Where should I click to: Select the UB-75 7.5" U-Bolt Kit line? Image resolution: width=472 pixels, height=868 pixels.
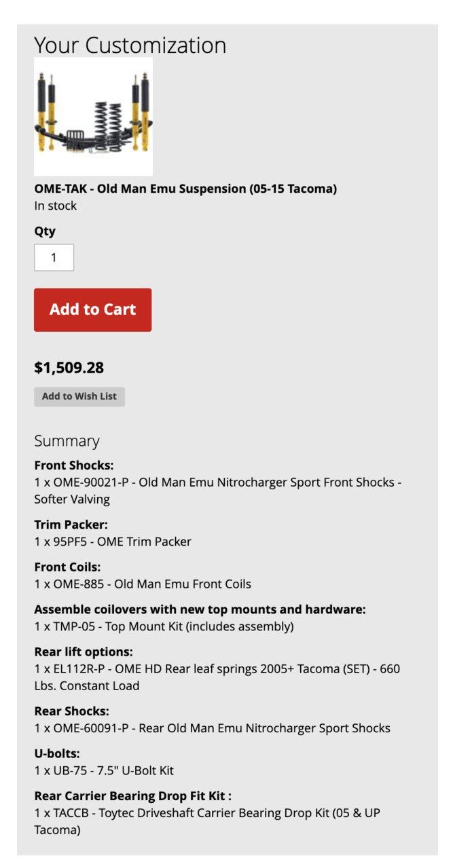click(x=104, y=770)
